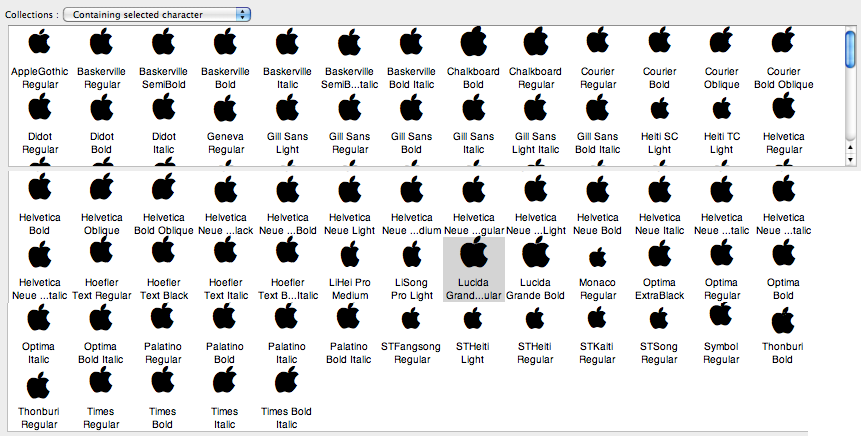The image size is (861, 436).
Task: Select the Helvetica Neue Light glyph
Action: [x=350, y=190]
